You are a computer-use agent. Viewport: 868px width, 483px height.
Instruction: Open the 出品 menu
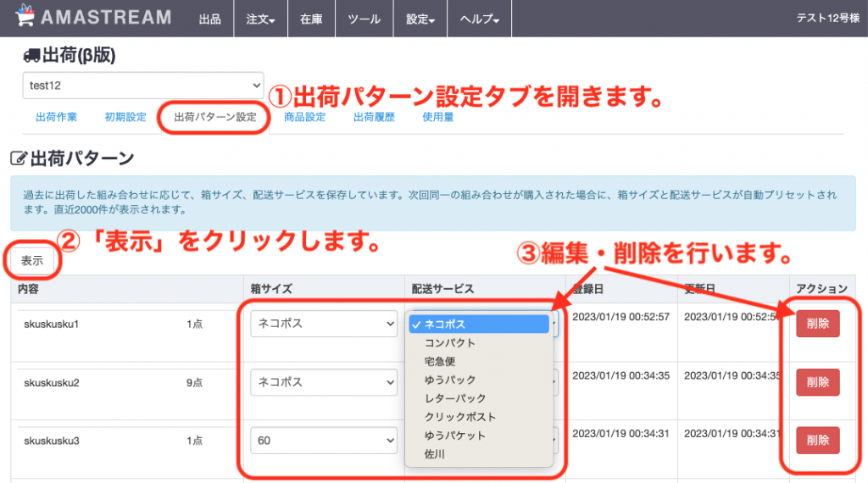click(x=210, y=19)
